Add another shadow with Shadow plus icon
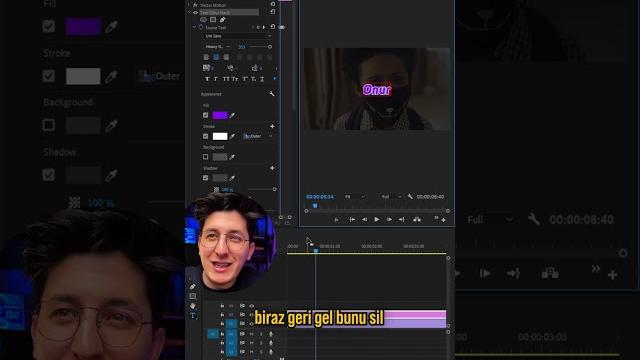Screen dimensions: 640x360 (x=272, y=168)
